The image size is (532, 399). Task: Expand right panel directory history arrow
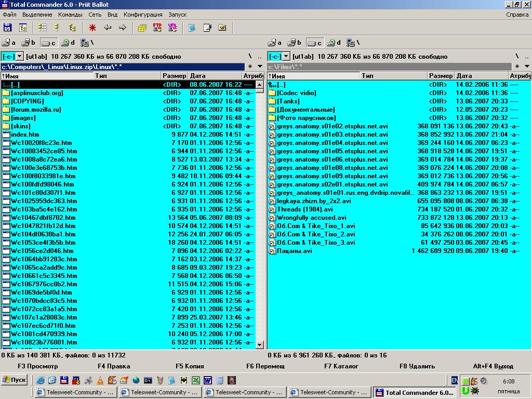click(x=527, y=66)
